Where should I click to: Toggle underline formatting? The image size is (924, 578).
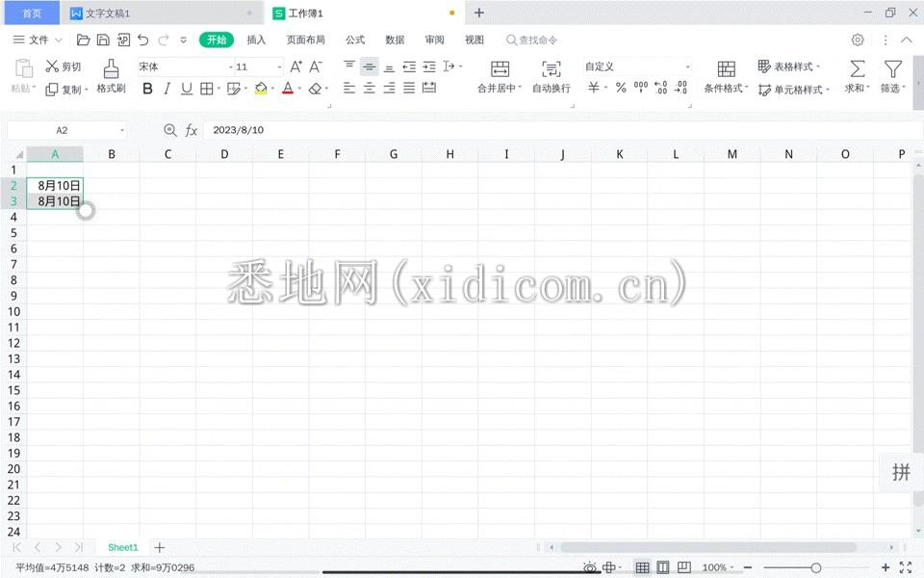tap(186, 89)
